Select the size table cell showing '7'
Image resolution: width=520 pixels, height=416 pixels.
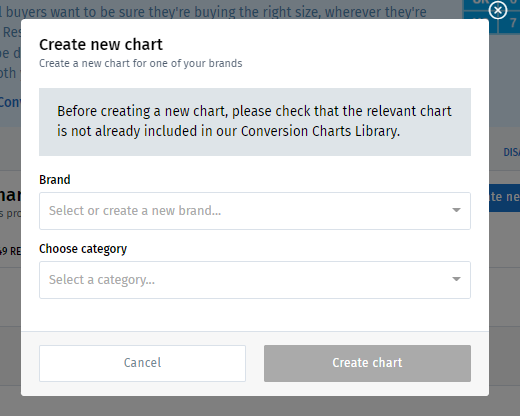[513, 23]
